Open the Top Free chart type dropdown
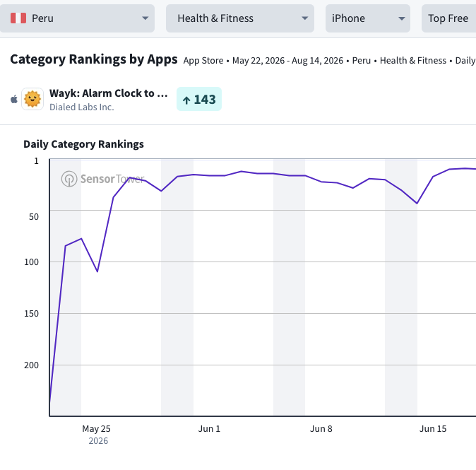Image resolution: width=476 pixels, height=470 pixels. (448, 18)
